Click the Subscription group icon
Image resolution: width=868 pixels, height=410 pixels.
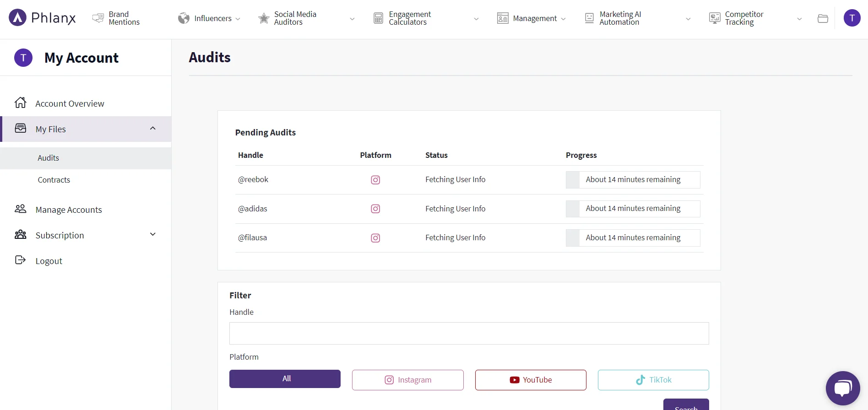point(21,235)
